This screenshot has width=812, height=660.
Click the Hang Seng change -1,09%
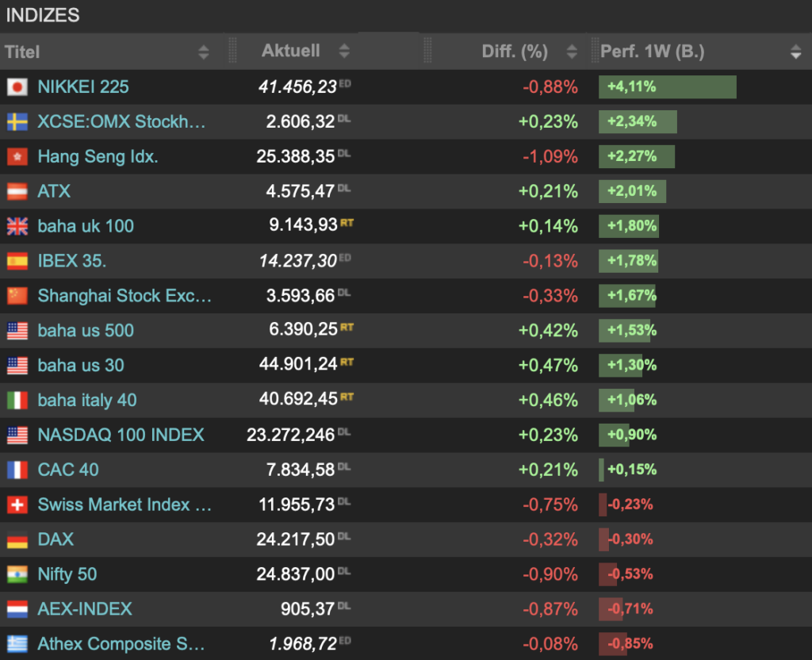(550, 156)
